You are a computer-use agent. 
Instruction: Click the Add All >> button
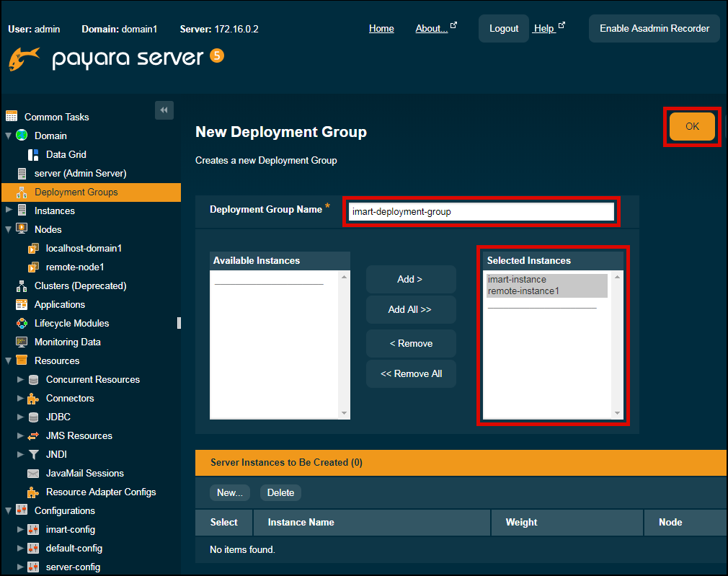click(410, 309)
